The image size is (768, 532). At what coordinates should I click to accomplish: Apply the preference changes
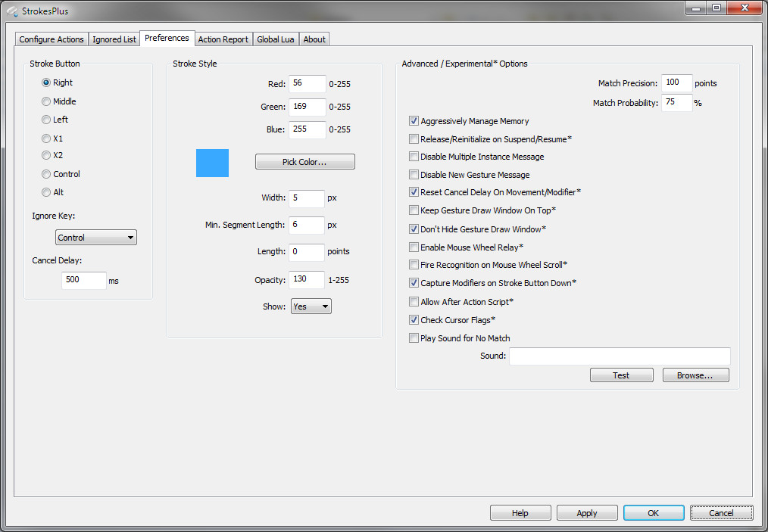tap(587, 513)
